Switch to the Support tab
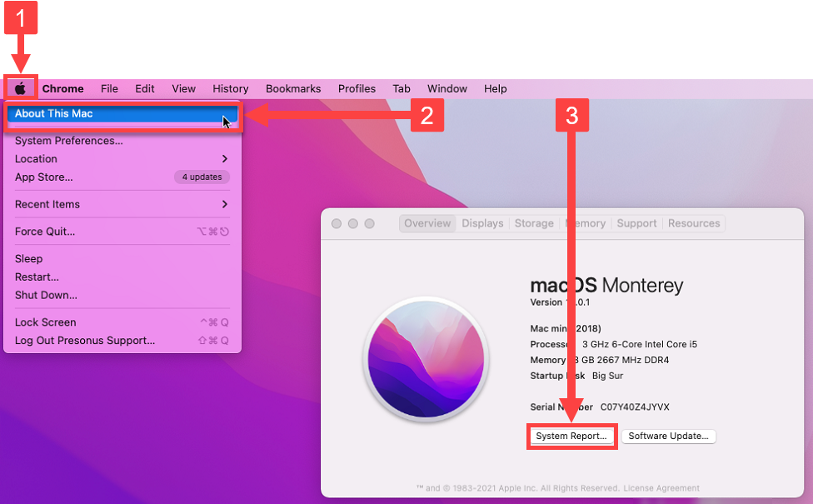Viewport: 813px width, 504px height. (636, 223)
